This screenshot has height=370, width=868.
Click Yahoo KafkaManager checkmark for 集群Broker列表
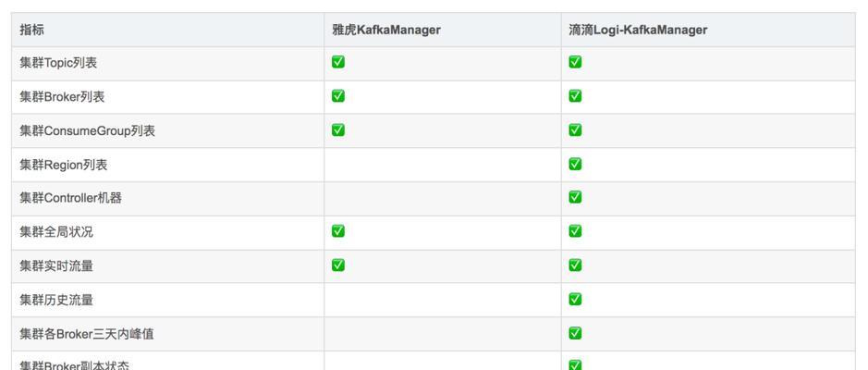click(338, 96)
